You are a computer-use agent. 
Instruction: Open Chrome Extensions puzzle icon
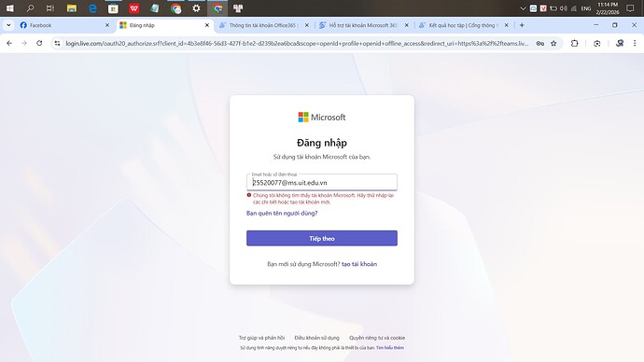(574, 43)
